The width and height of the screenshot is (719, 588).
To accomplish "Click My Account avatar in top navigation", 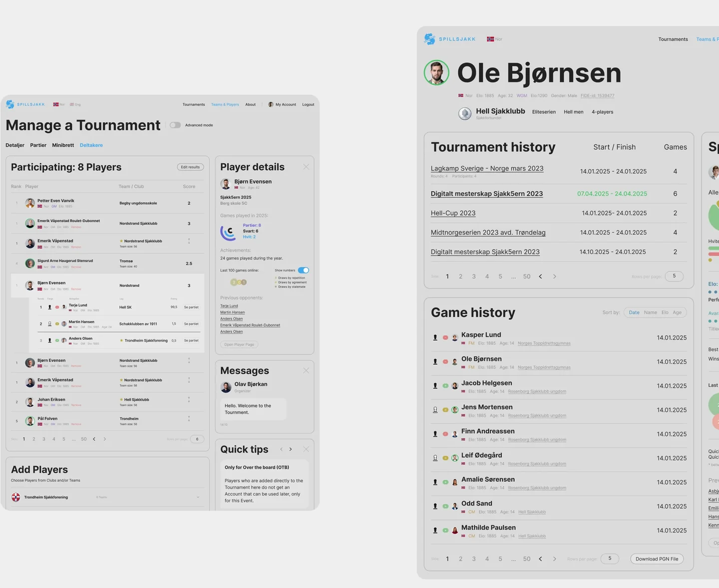I will [271, 104].
